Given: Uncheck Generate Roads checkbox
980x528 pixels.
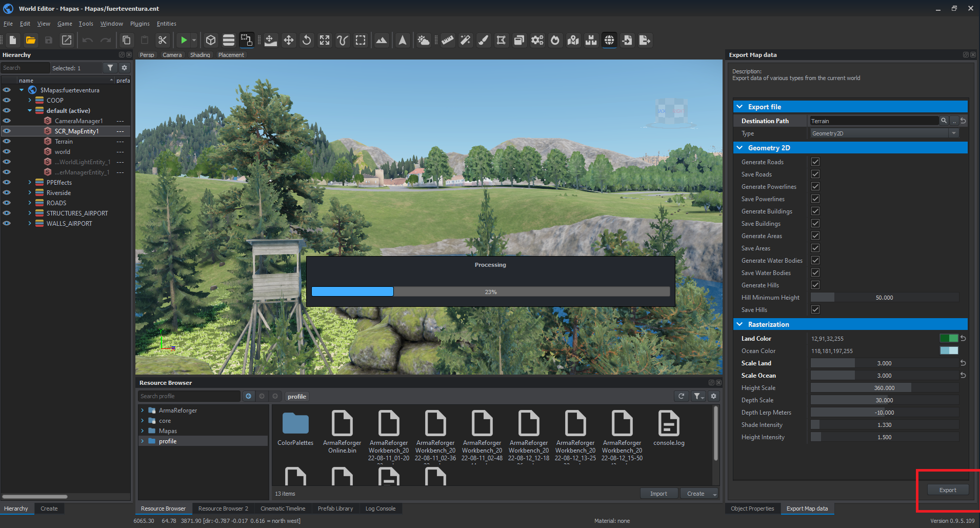Looking at the screenshot, I should coord(815,162).
